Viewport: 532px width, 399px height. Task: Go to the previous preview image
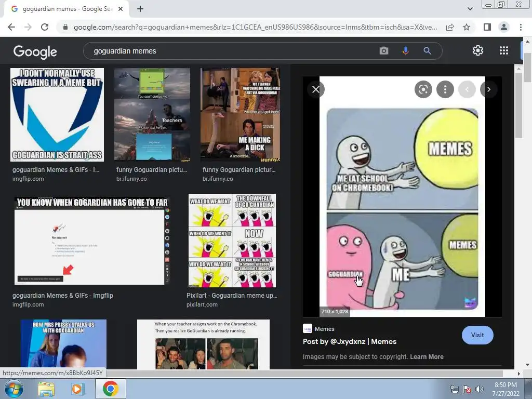tap(467, 89)
